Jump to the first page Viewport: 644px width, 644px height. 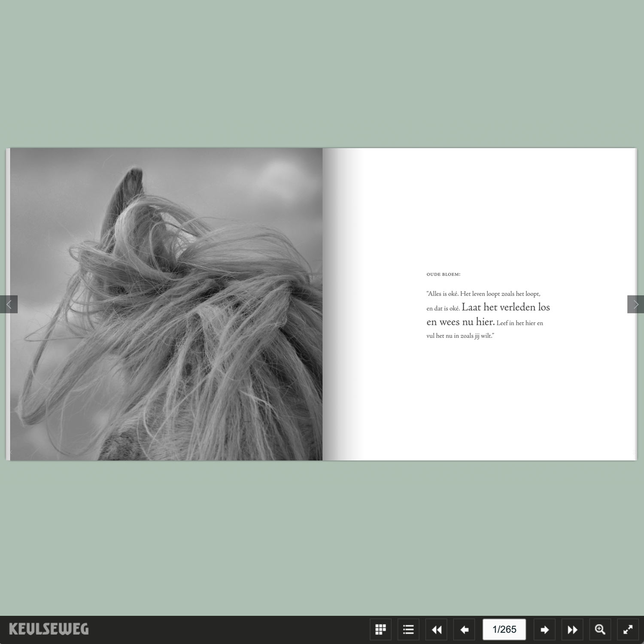pyautogui.click(x=436, y=629)
